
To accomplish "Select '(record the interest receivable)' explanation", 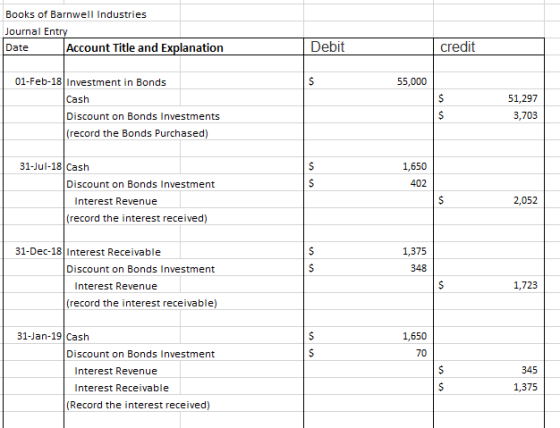I will (x=142, y=303).
